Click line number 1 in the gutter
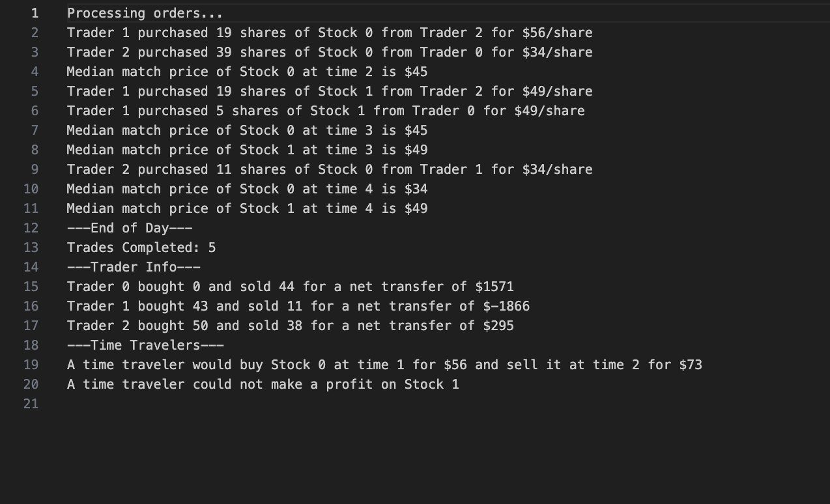Viewport: 830px width, 504px height. click(35, 13)
